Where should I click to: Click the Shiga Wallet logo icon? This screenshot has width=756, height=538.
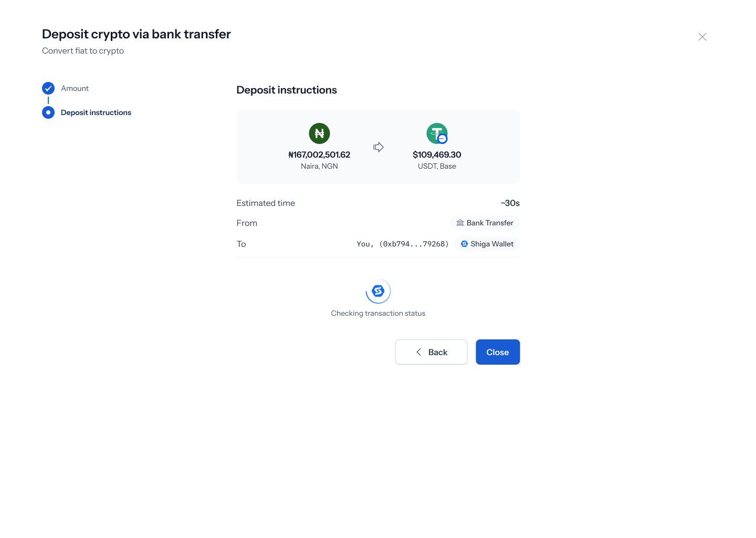pos(464,244)
